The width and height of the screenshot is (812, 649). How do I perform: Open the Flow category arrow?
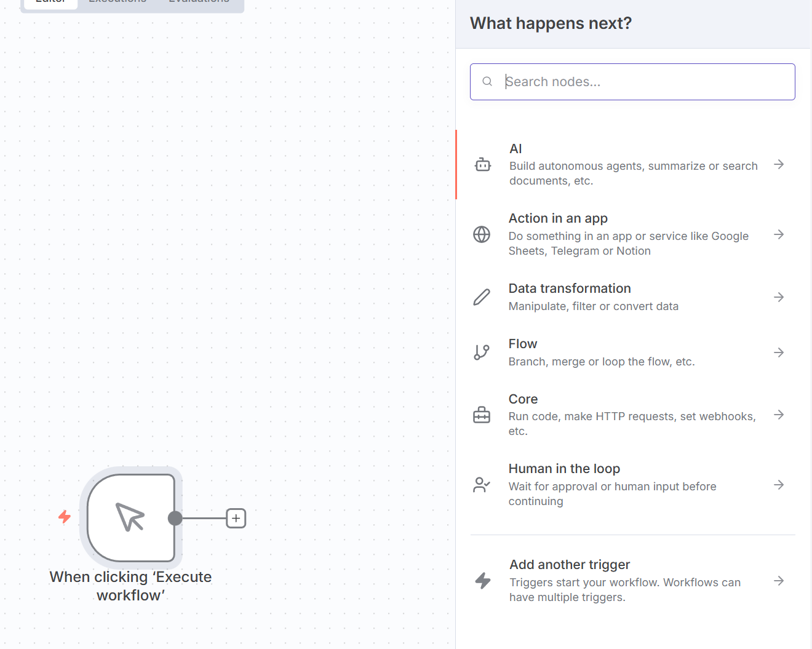[779, 352]
